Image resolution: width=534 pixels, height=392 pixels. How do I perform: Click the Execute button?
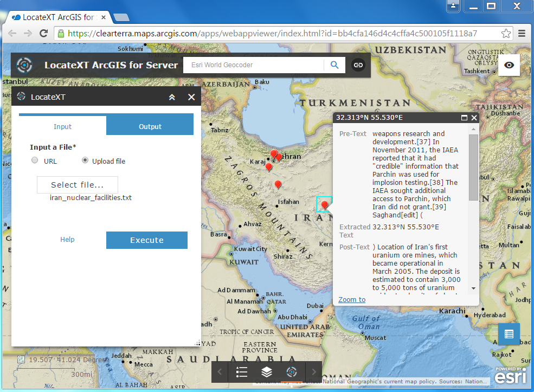147,240
